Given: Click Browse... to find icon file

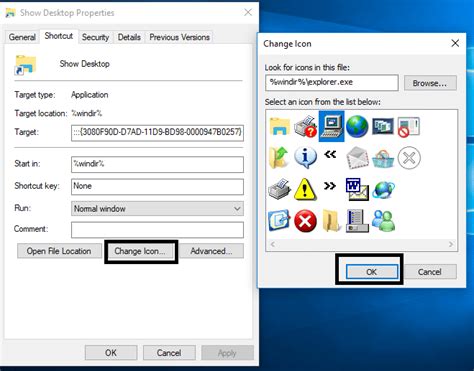Looking at the screenshot, I should point(430,83).
